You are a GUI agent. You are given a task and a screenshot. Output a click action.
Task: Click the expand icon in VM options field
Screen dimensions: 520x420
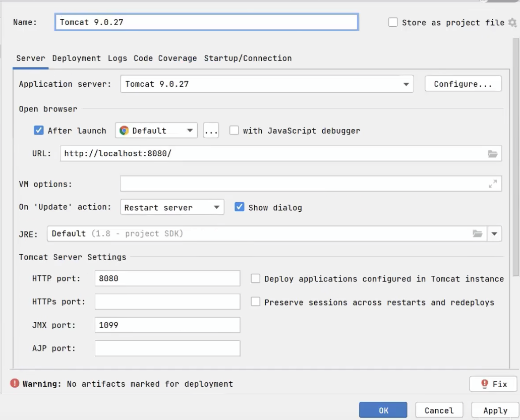(x=492, y=184)
